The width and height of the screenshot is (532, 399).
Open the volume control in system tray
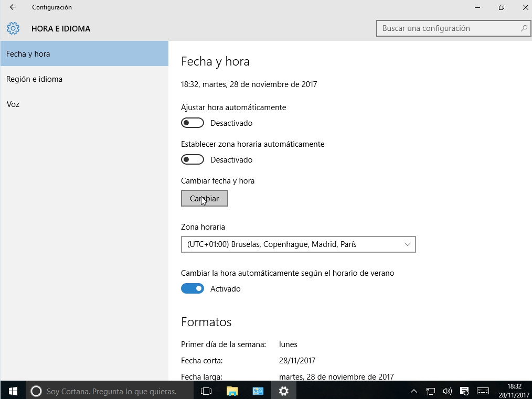(447, 391)
